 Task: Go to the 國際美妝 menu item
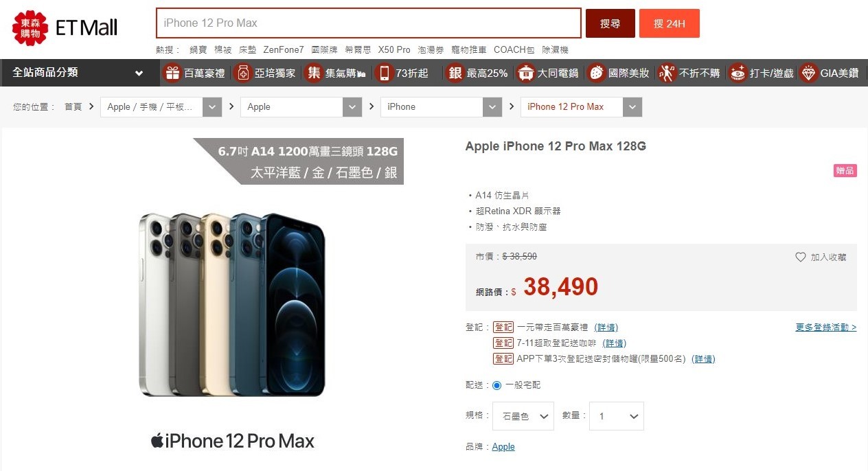coord(618,73)
